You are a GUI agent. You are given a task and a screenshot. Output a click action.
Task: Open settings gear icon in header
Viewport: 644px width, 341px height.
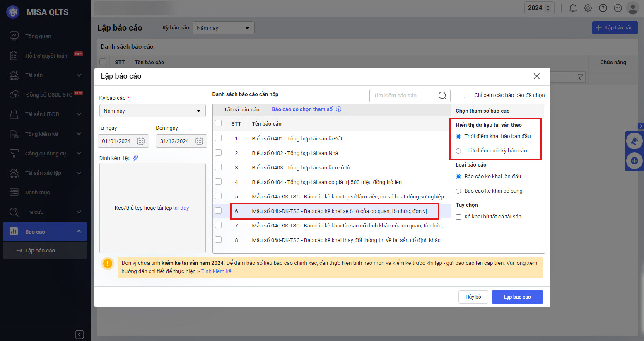coord(588,8)
